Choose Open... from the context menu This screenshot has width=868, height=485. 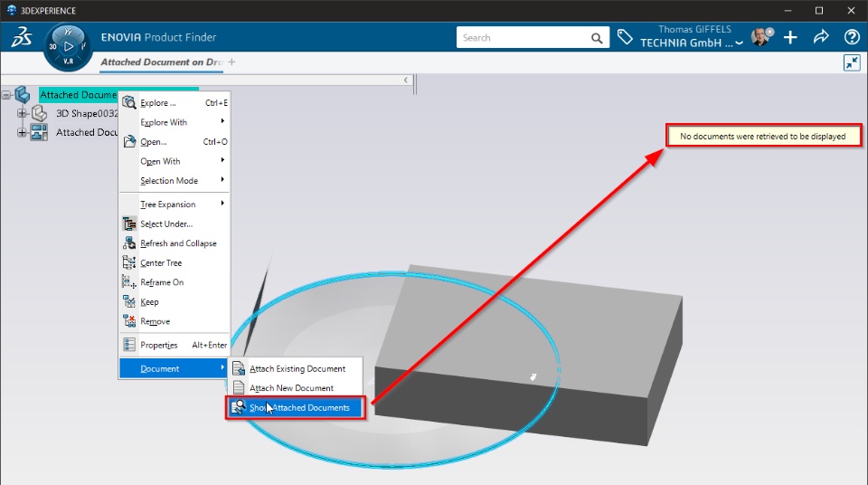click(x=175, y=141)
